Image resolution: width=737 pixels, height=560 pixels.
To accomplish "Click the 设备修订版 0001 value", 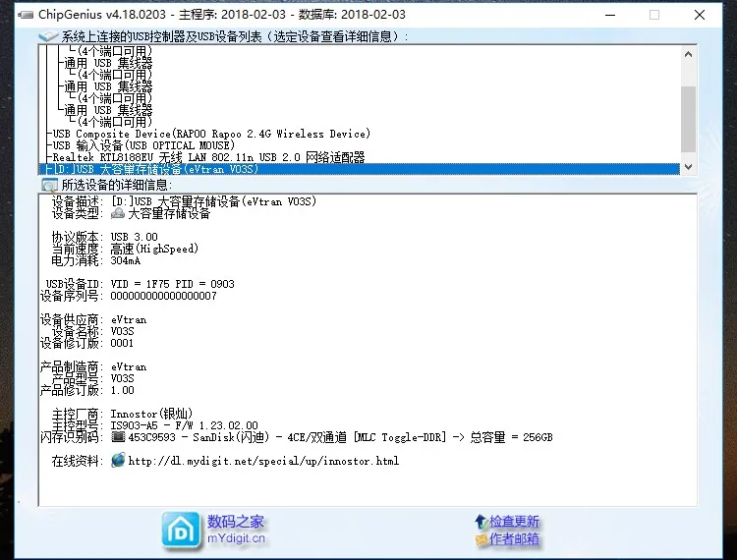I will (x=122, y=344).
